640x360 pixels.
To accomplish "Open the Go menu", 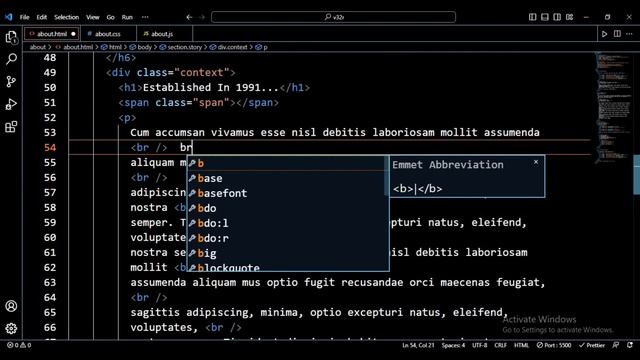I will (x=111, y=17).
